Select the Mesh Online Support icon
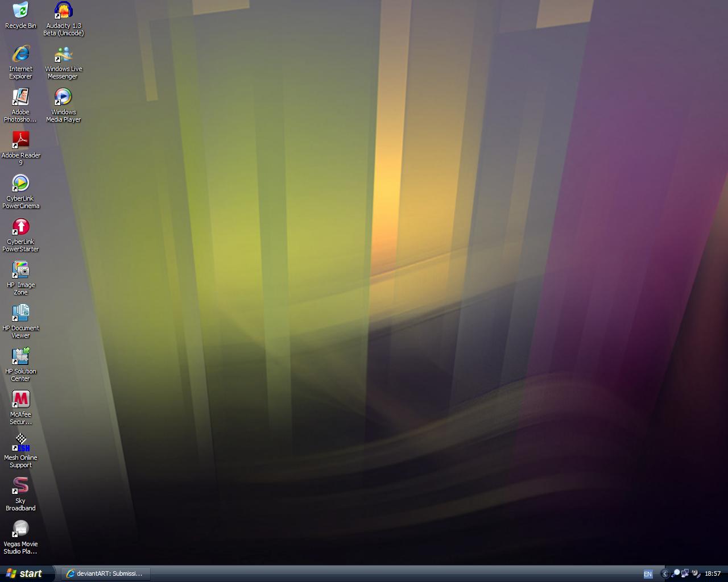The image size is (728, 582). tap(20, 451)
